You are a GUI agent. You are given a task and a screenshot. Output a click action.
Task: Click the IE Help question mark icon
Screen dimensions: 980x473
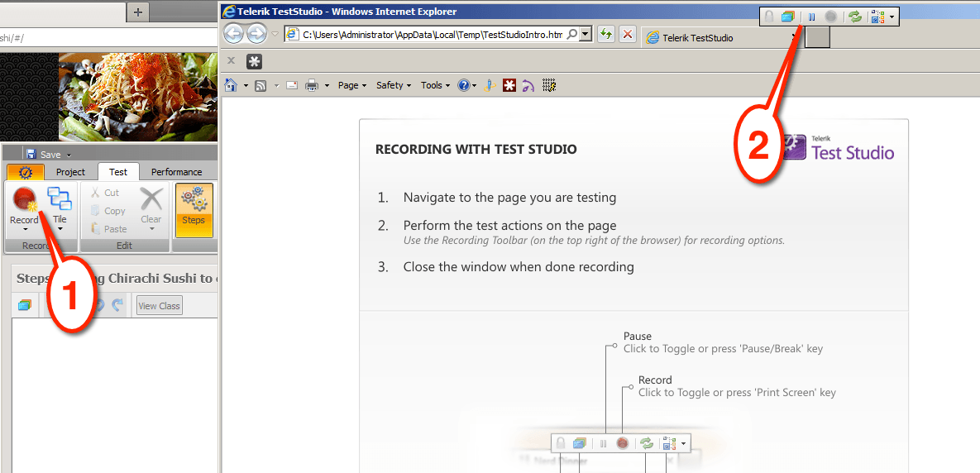point(464,86)
